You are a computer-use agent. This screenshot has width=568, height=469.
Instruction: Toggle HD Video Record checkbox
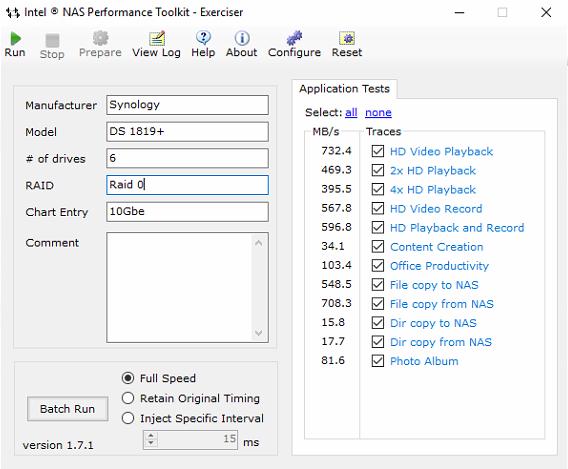pyautogui.click(x=378, y=208)
